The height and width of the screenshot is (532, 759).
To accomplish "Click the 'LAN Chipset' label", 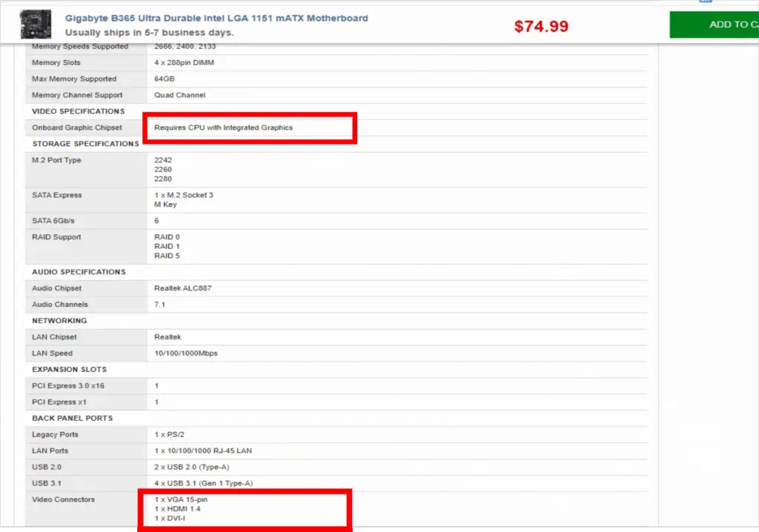I will pyautogui.click(x=54, y=337).
